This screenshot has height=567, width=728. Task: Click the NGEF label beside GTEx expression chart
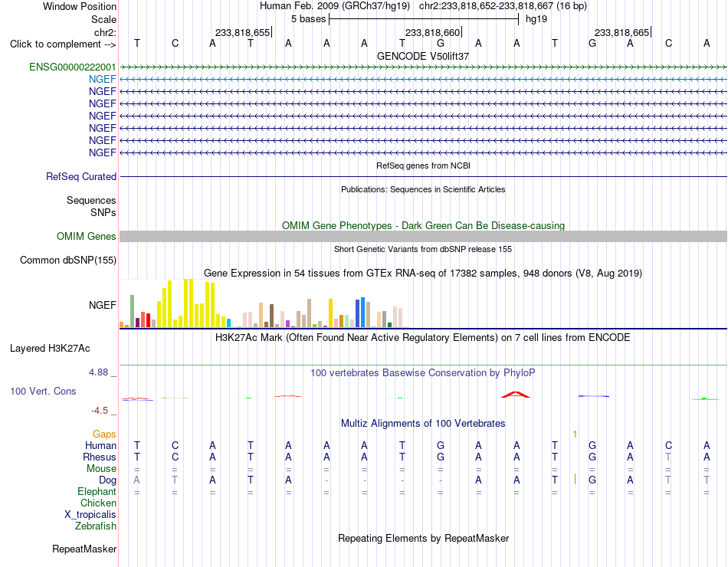[103, 305]
